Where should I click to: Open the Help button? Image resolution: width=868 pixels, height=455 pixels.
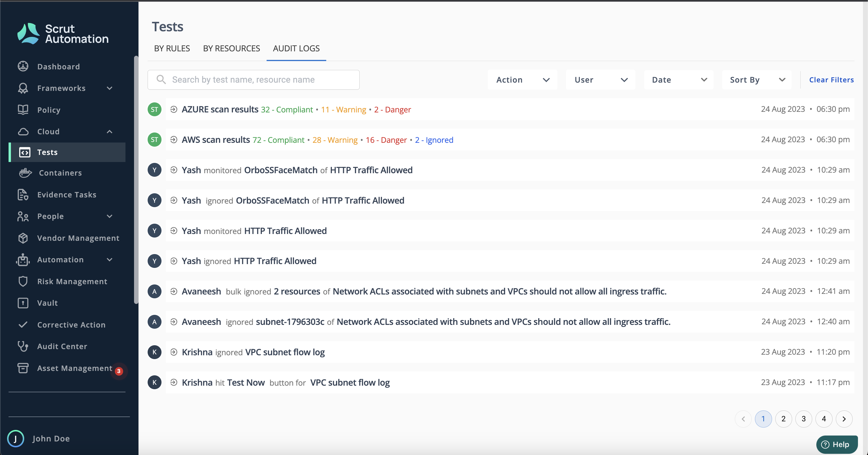coord(837,445)
